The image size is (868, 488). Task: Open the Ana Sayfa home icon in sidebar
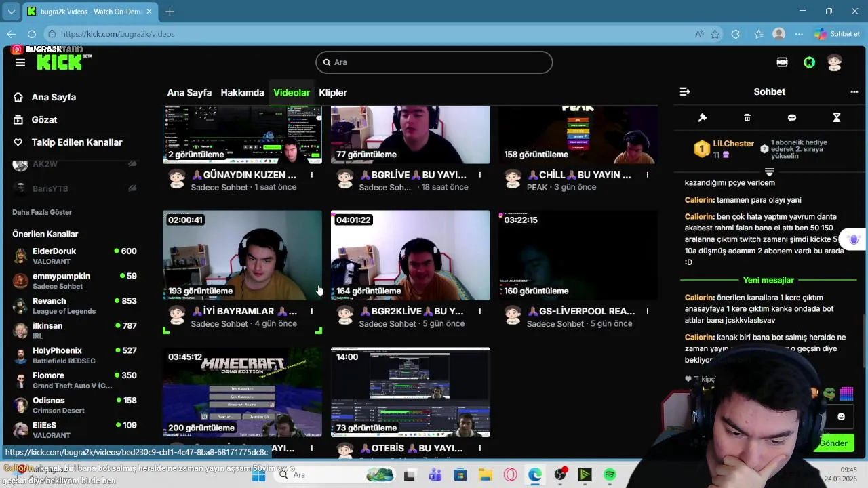[x=18, y=97]
